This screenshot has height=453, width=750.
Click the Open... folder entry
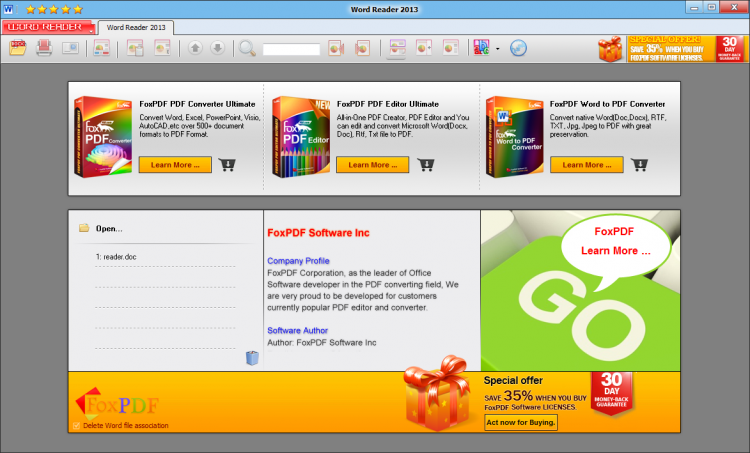pos(101,229)
